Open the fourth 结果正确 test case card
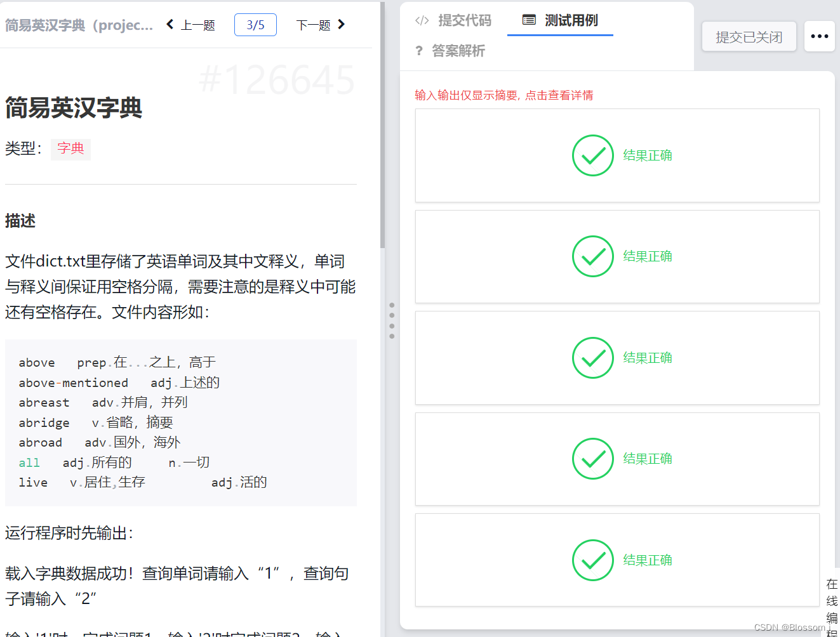840x637 pixels. (617, 459)
